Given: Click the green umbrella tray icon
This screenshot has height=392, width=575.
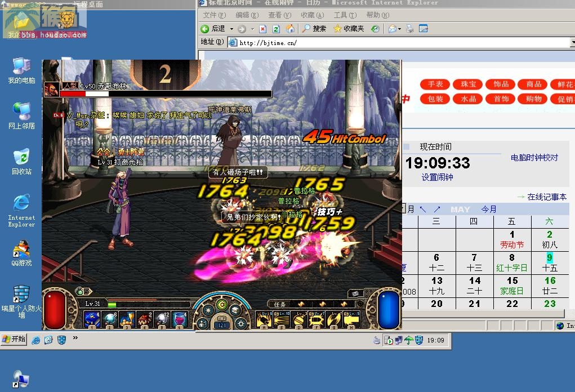Looking at the screenshot, I should coord(408,340).
